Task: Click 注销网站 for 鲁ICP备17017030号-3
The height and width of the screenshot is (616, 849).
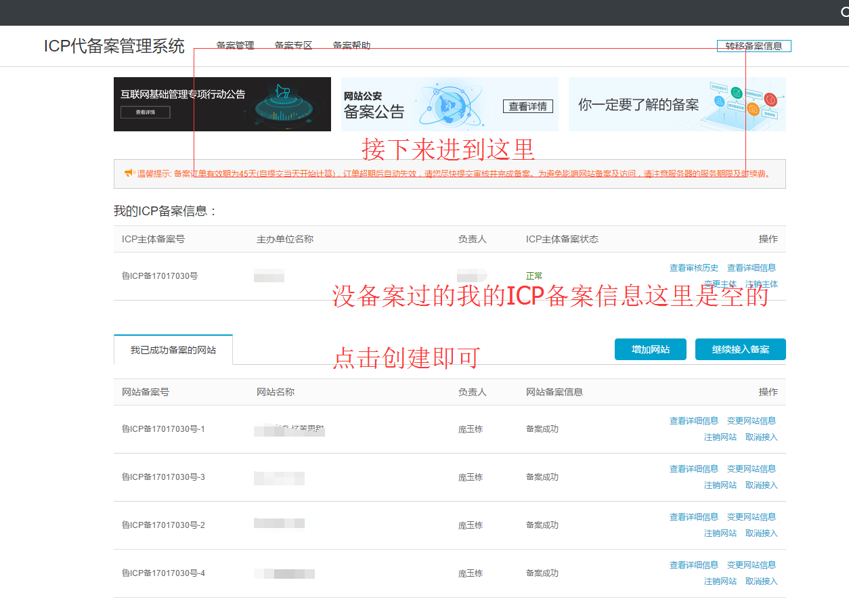Action: (720, 485)
